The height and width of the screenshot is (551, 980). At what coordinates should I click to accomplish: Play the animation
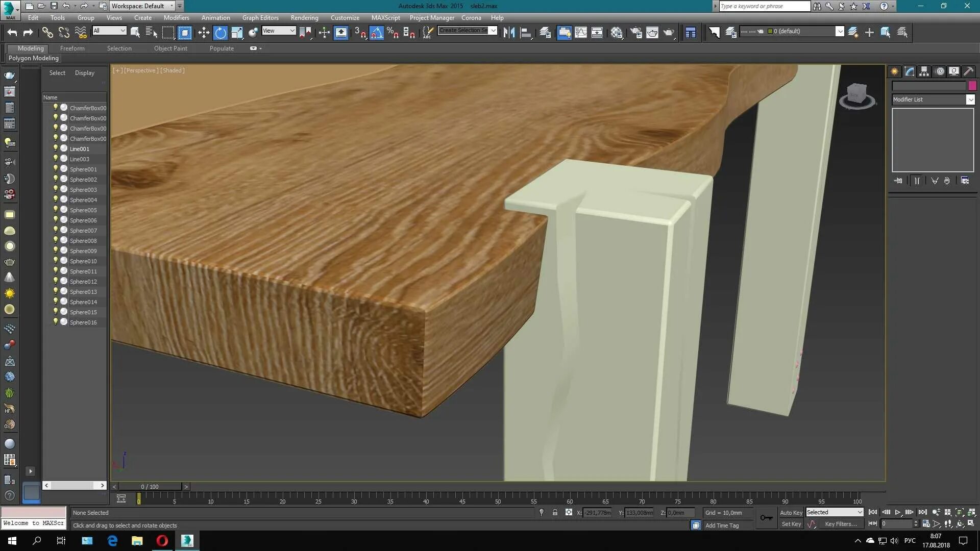tap(897, 512)
